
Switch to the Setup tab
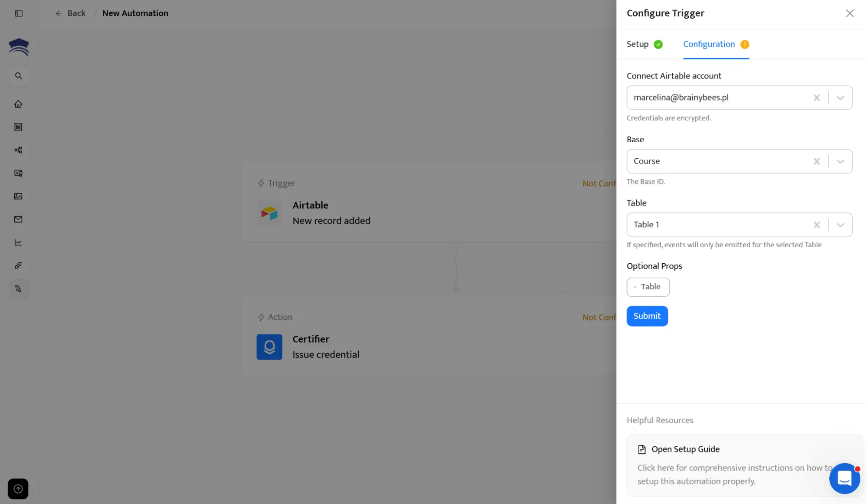click(x=637, y=44)
